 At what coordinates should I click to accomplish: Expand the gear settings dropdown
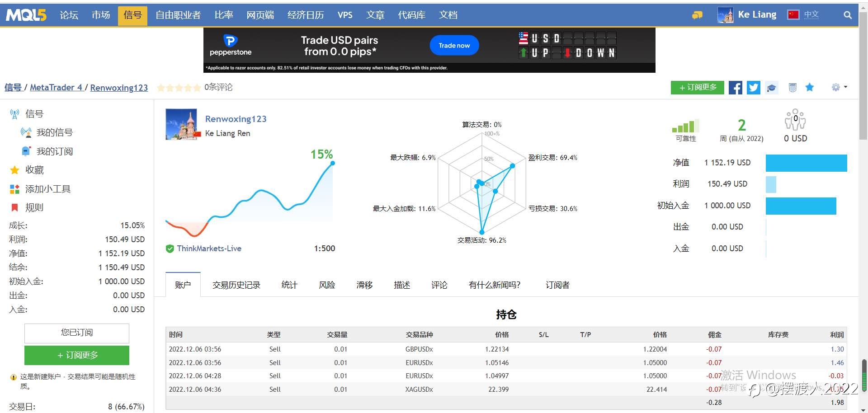839,87
